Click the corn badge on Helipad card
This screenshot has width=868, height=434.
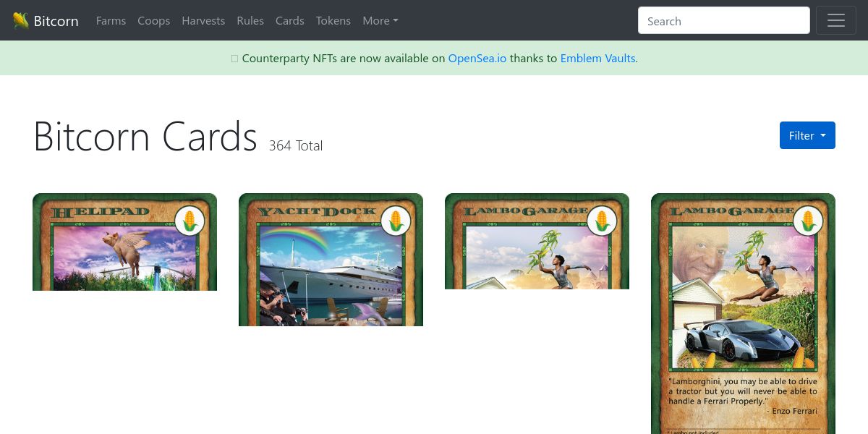(190, 221)
